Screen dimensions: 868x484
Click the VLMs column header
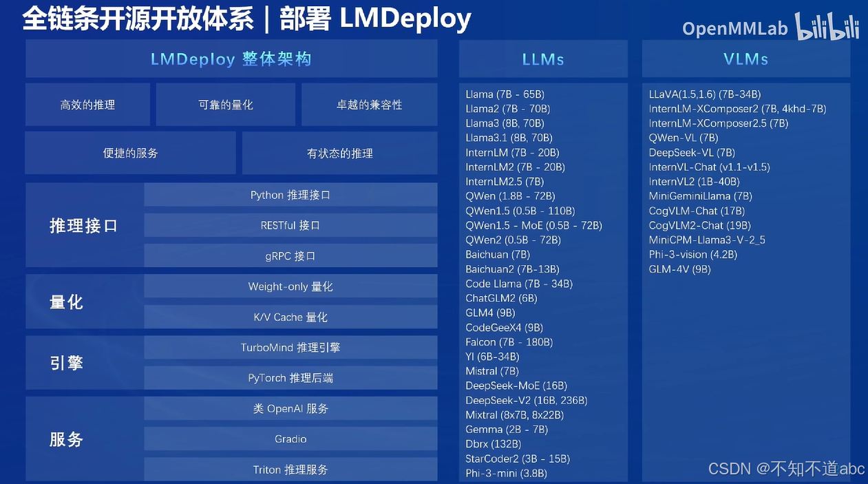(x=746, y=59)
